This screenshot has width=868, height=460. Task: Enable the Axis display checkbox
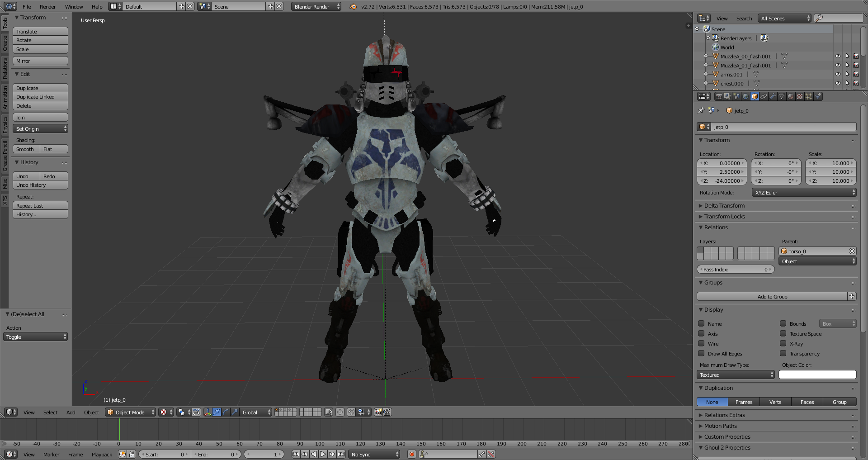click(x=701, y=333)
